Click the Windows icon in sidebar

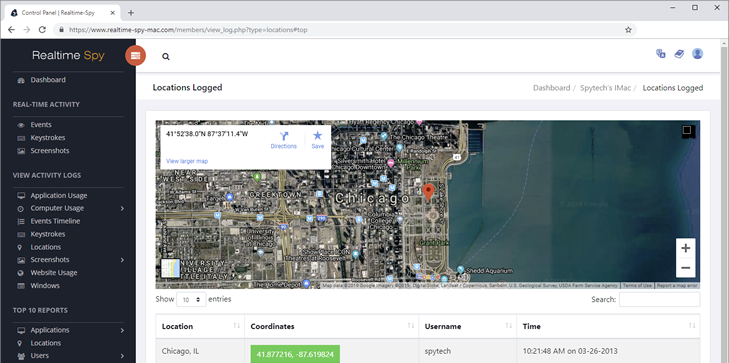(x=20, y=286)
